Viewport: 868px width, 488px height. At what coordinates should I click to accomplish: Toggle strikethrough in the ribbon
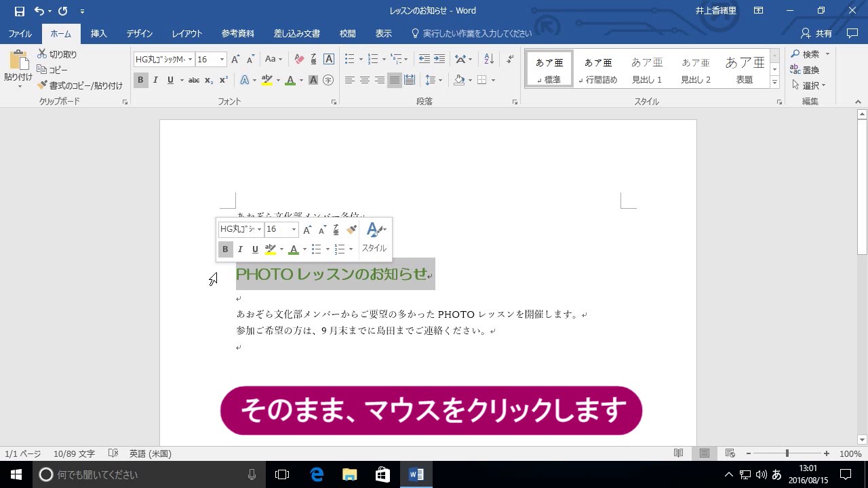(194, 80)
